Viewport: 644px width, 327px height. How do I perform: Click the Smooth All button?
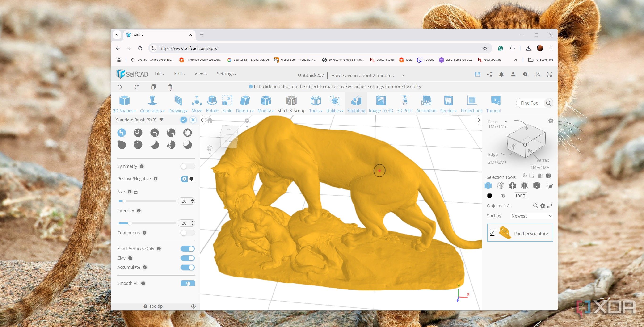pyautogui.click(x=188, y=283)
